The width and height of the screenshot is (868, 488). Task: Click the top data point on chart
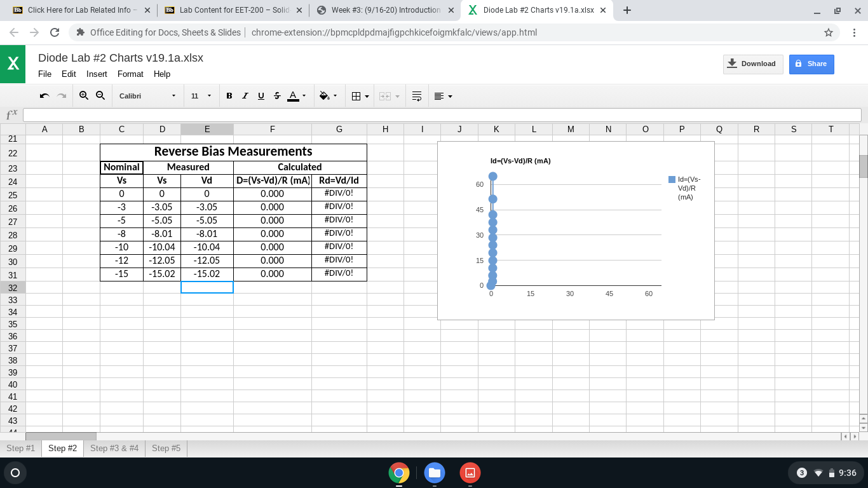[492, 177]
